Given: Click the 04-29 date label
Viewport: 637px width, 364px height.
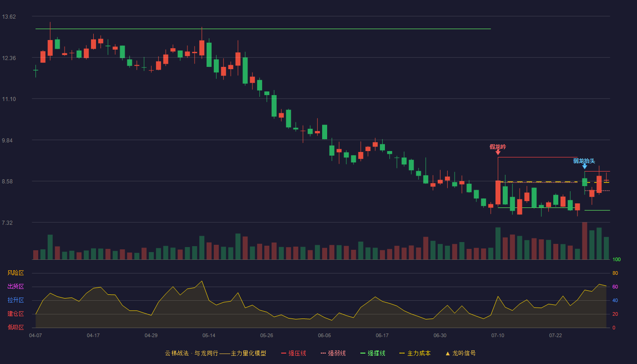Looking at the screenshot, I should coord(151,335).
